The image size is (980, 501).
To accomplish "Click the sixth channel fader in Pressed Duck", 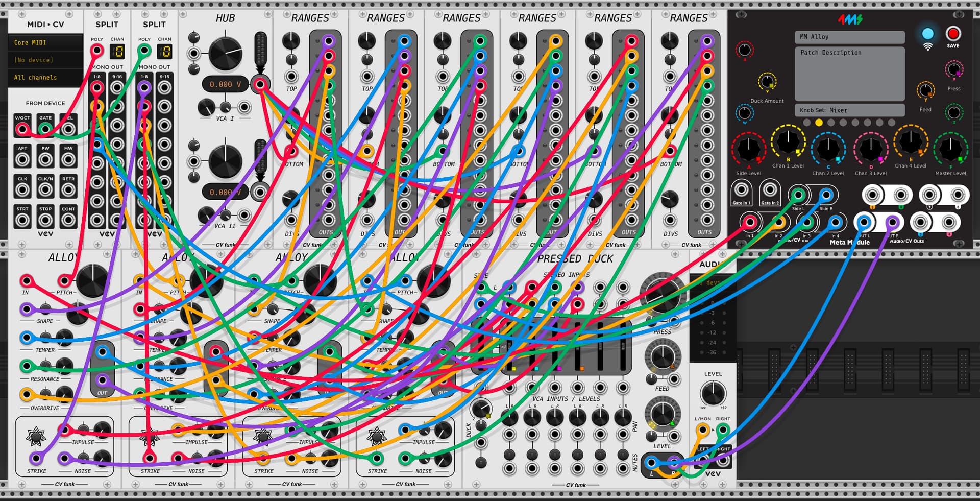I will 623,346.
